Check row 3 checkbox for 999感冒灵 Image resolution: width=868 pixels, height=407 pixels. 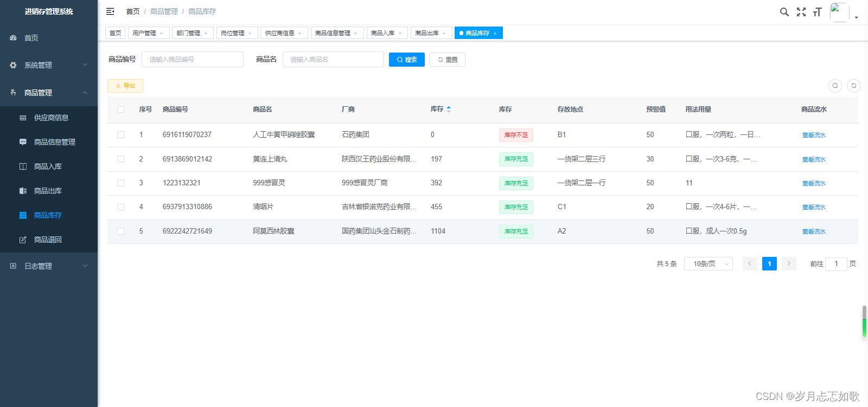(x=120, y=183)
